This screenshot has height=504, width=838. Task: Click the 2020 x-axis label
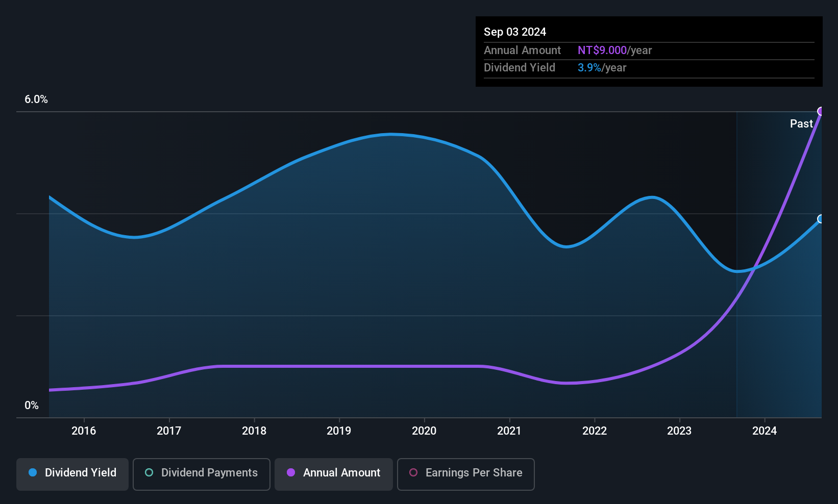424,431
